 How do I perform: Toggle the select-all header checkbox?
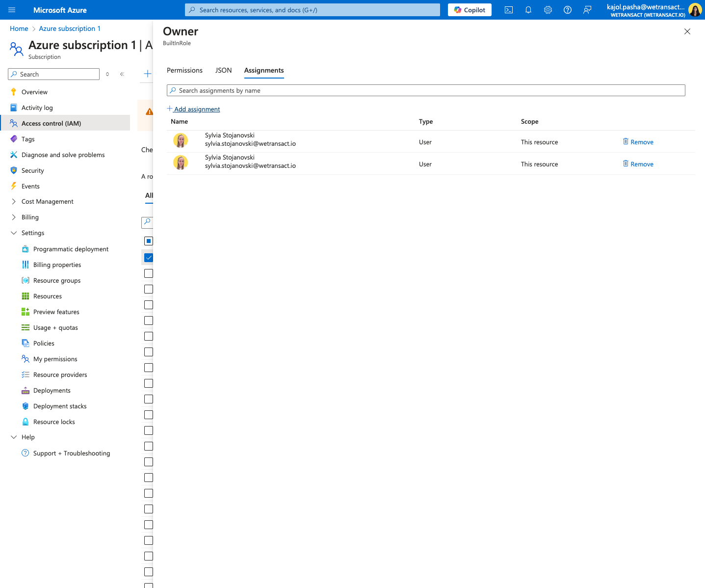pos(149,241)
